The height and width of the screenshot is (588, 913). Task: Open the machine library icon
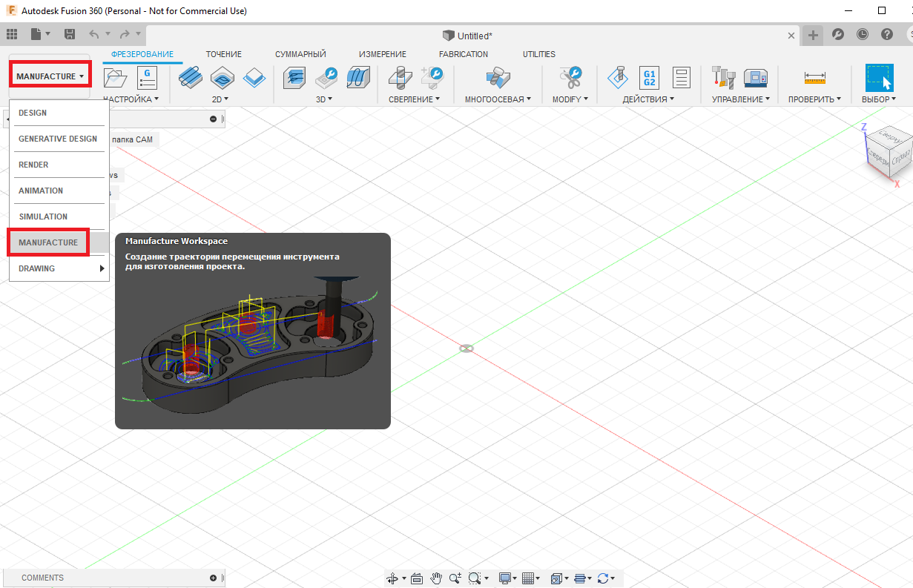755,77
